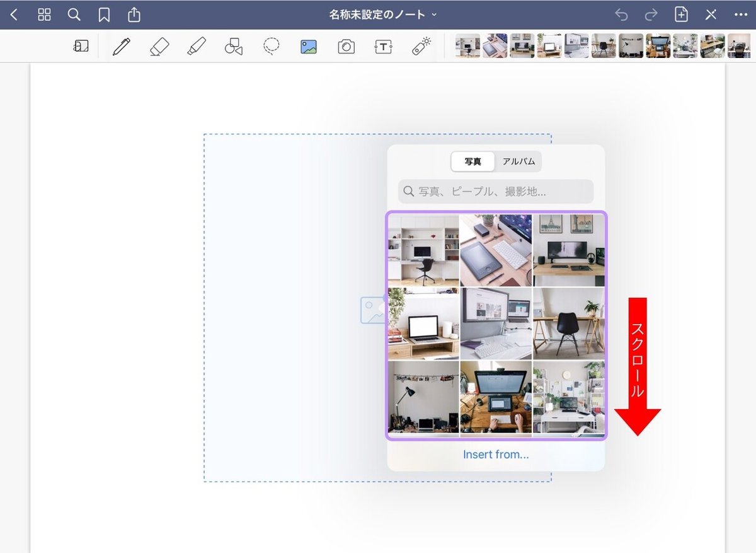Pick the overhead hands typing desk photo in the picker
Screen dimensions: 756x553
point(496,397)
